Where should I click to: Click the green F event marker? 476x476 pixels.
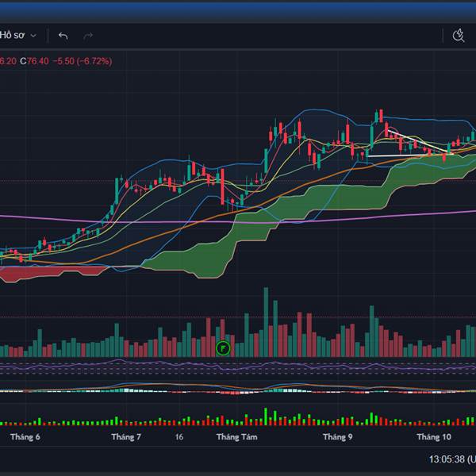tap(223, 347)
